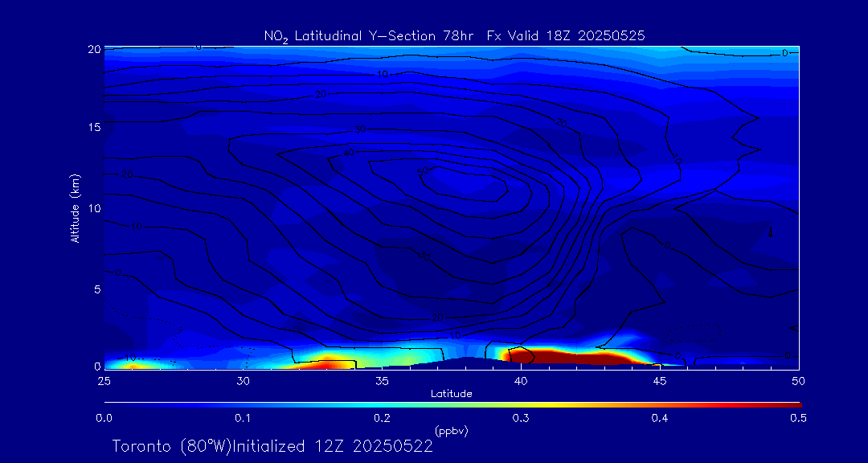Select latitude axis tick label "50"
868x463 pixels.
click(798, 380)
